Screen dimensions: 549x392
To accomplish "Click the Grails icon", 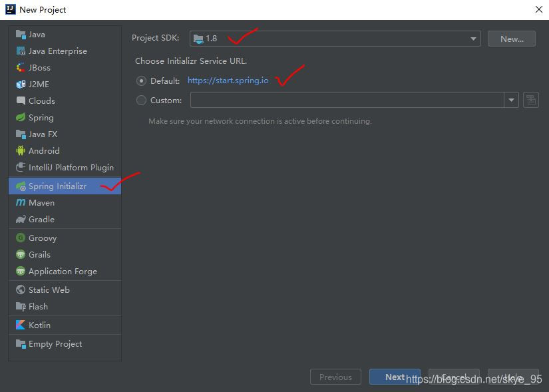I will point(21,254).
